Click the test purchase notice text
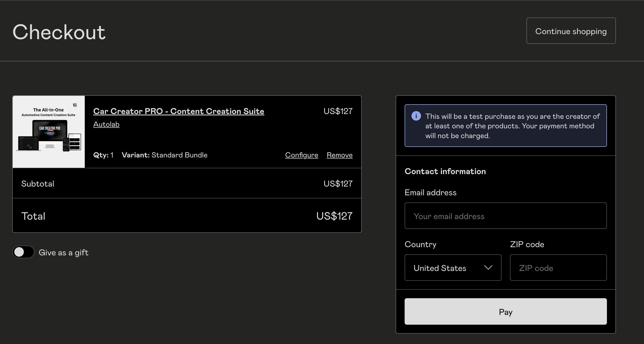 click(512, 126)
